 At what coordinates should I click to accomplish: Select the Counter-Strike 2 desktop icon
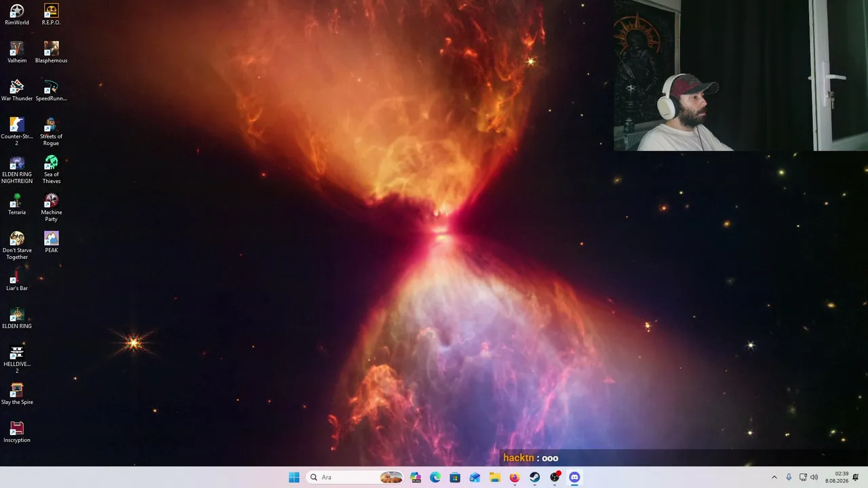[x=17, y=132]
